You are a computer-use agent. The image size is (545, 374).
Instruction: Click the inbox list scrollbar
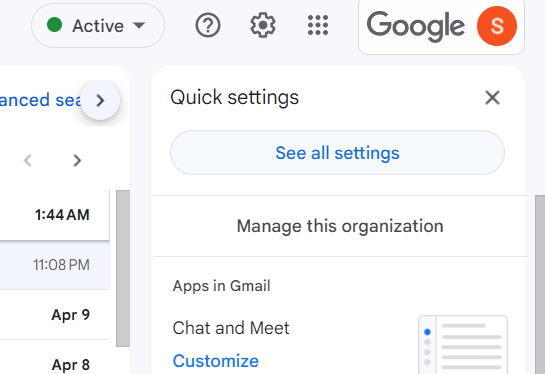tap(123, 268)
